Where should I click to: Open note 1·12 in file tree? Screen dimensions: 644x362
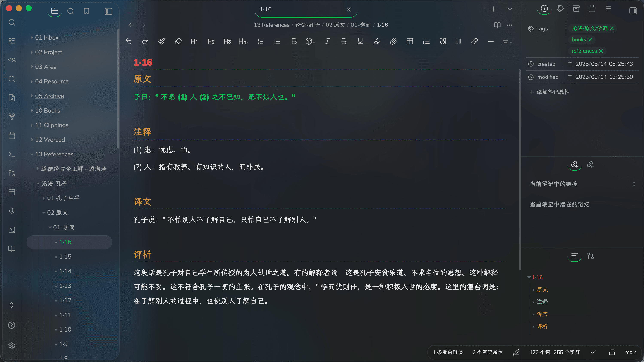pos(65,300)
